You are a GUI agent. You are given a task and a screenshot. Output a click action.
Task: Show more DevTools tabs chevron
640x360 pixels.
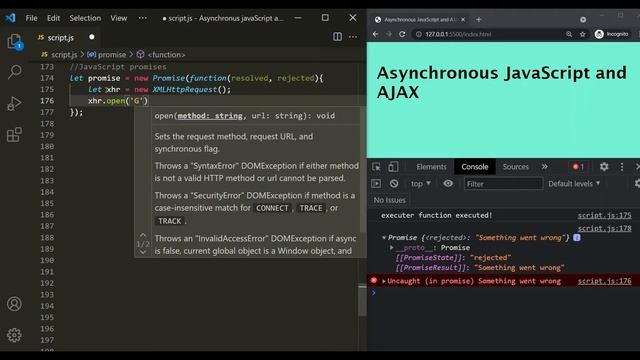(544, 167)
